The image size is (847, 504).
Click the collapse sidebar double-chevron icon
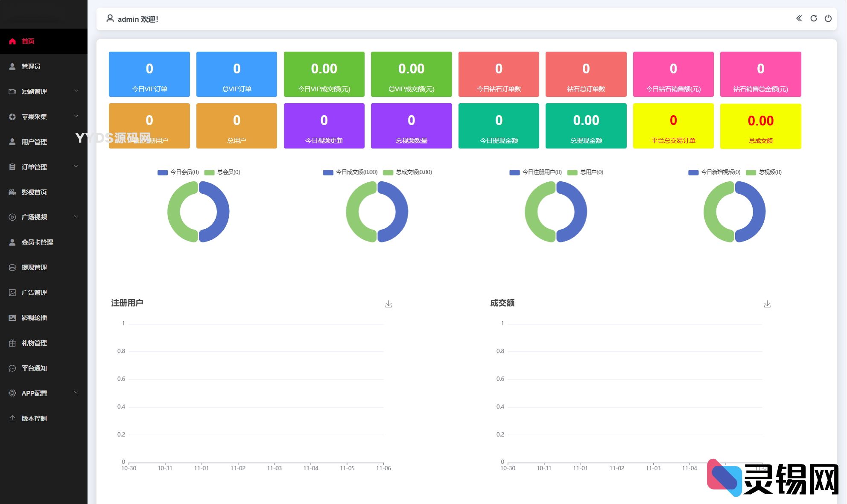(x=799, y=18)
